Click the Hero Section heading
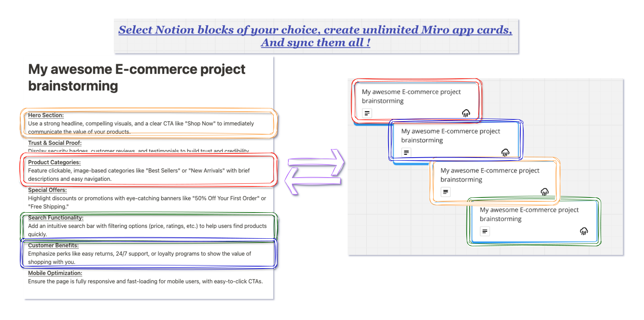644x320 pixels. pyautogui.click(x=46, y=115)
